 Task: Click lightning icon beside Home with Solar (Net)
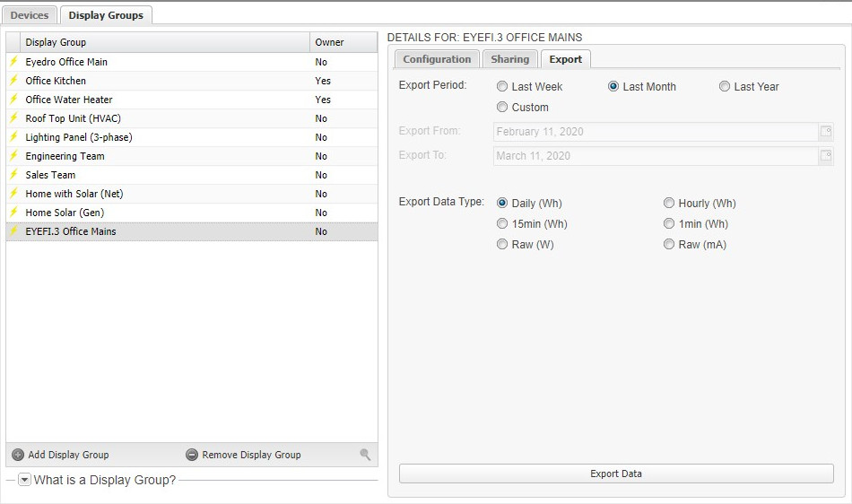(x=14, y=194)
